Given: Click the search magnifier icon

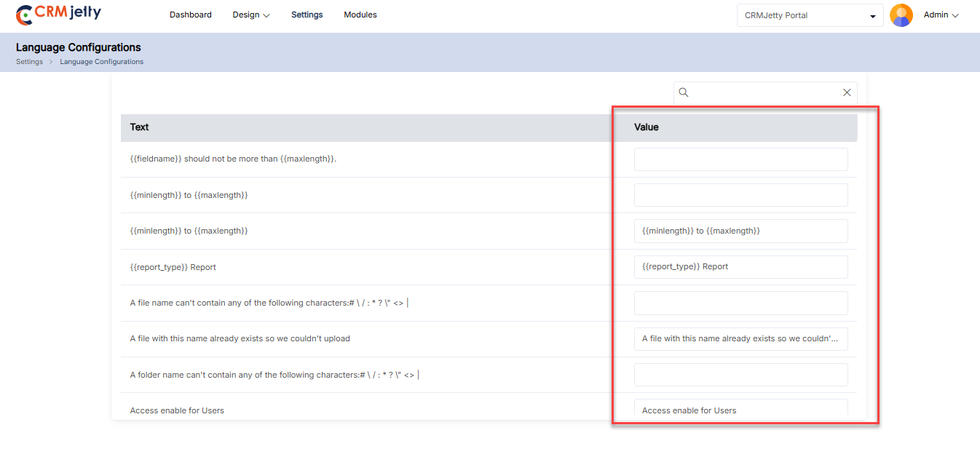Looking at the screenshot, I should point(684,92).
